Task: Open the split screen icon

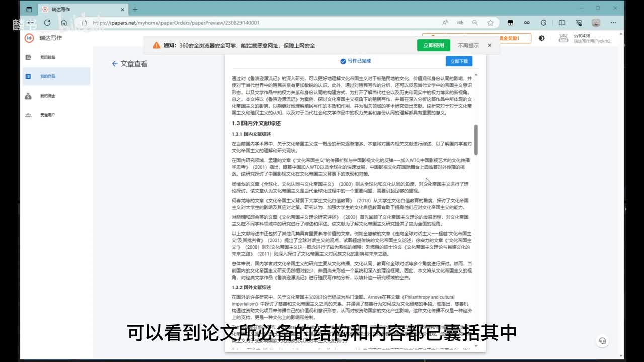Action: click(x=562, y=23)
